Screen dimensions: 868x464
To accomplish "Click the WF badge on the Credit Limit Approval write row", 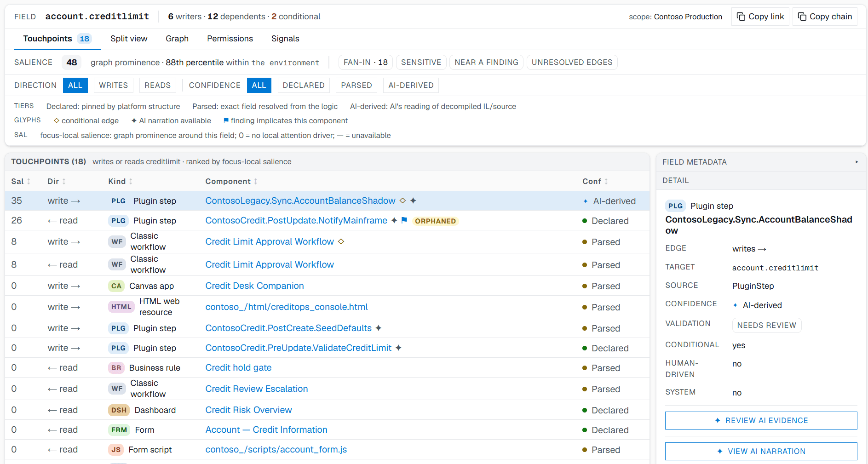I will [x=117, y=242].
